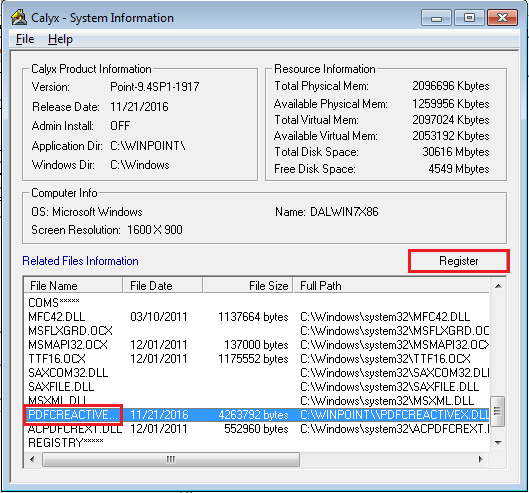Click the 4549 Mbytes free disk space value
Viewport: 529px width, 493px height.
point(458,168)
